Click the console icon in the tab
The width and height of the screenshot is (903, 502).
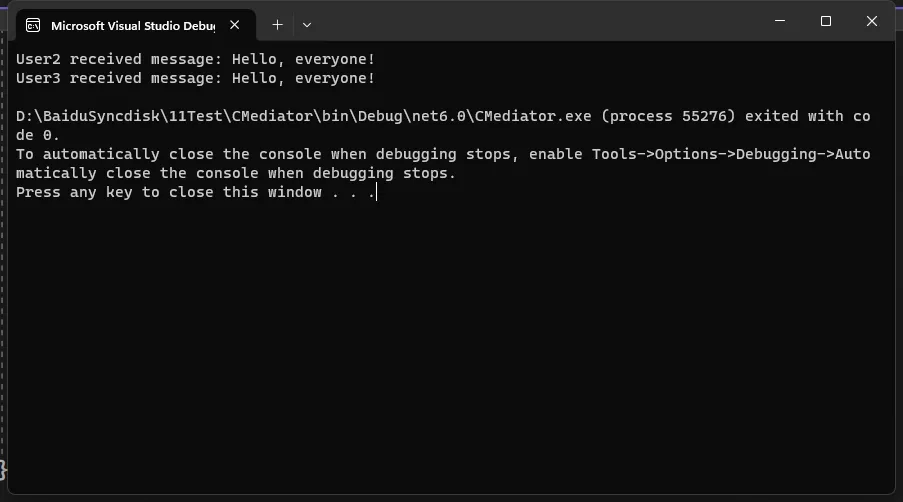(x=33, y=25)
